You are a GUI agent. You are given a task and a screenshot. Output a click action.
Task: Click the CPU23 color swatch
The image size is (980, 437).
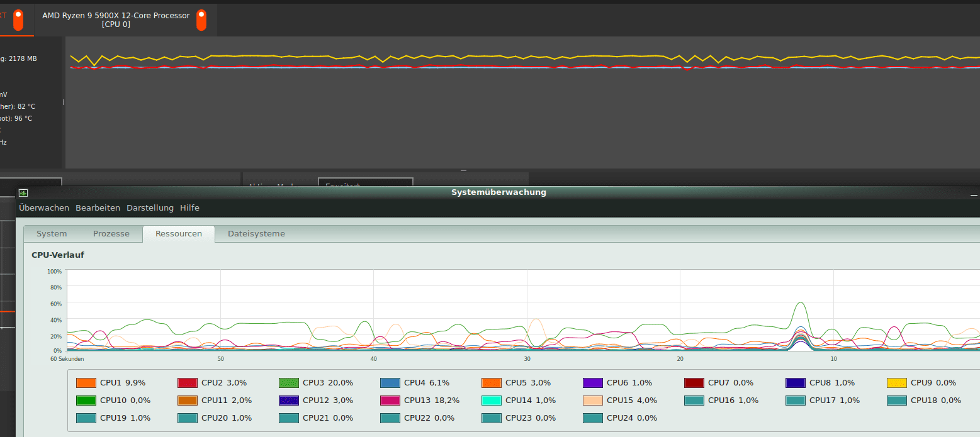492,418
